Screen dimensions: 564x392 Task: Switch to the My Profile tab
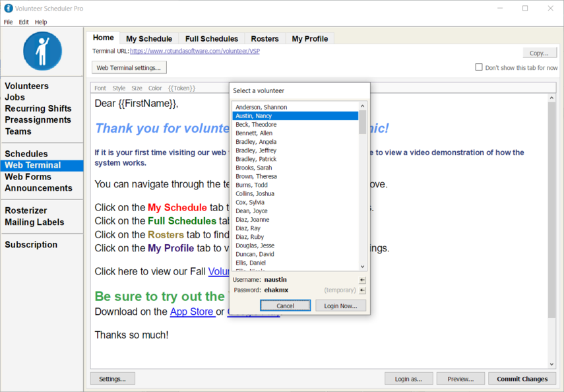click(309, 38)
